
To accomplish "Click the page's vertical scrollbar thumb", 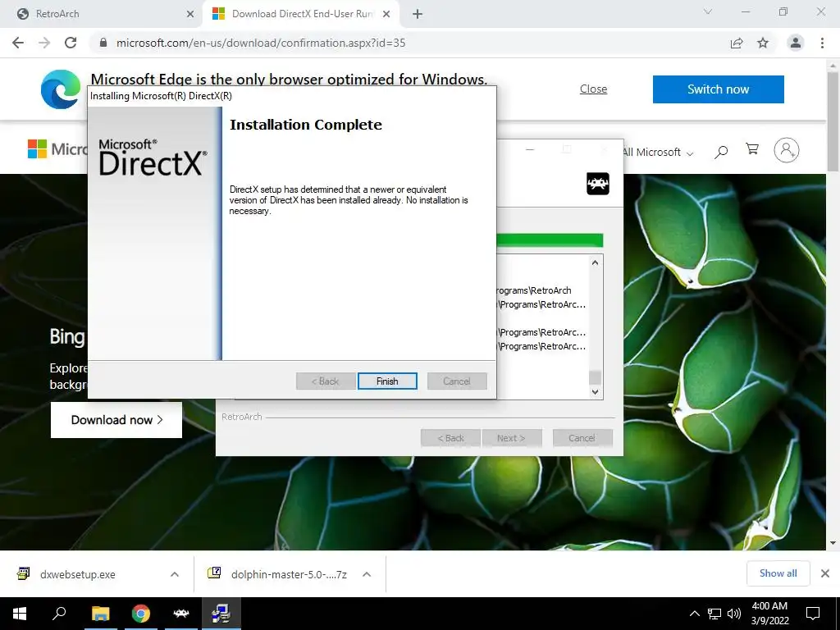I will pos(833,121).
